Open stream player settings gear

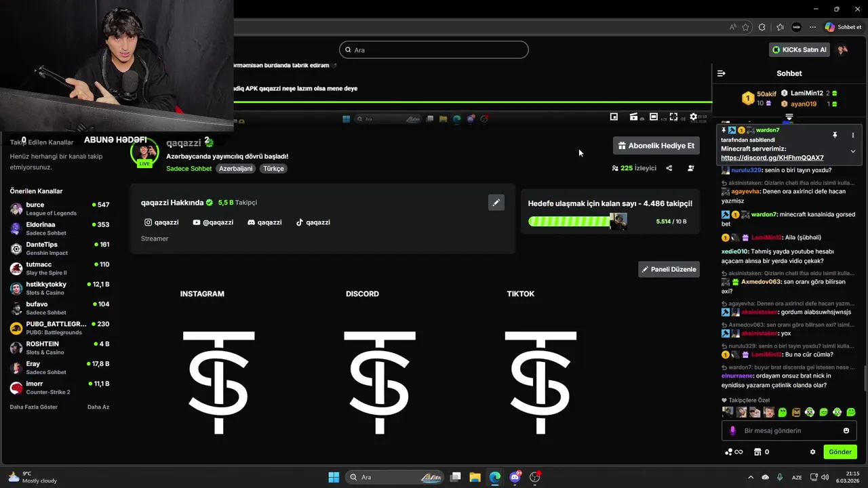tap(693, 117)
